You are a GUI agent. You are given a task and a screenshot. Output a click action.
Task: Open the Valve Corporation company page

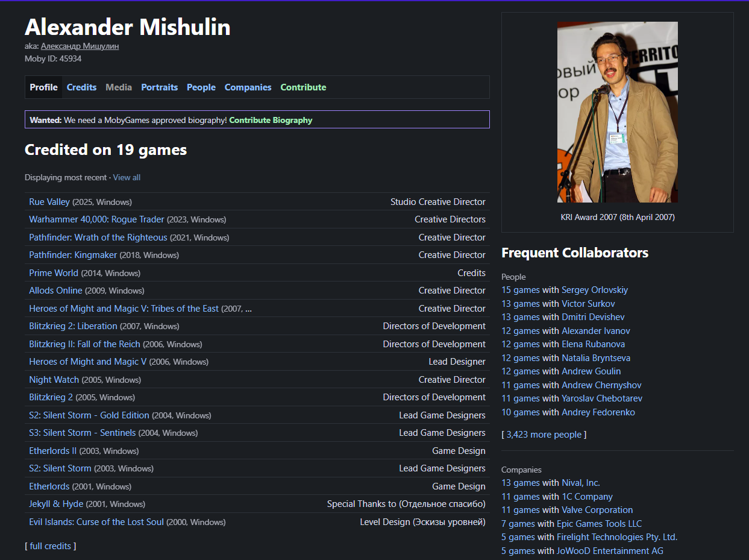(597, 510)
